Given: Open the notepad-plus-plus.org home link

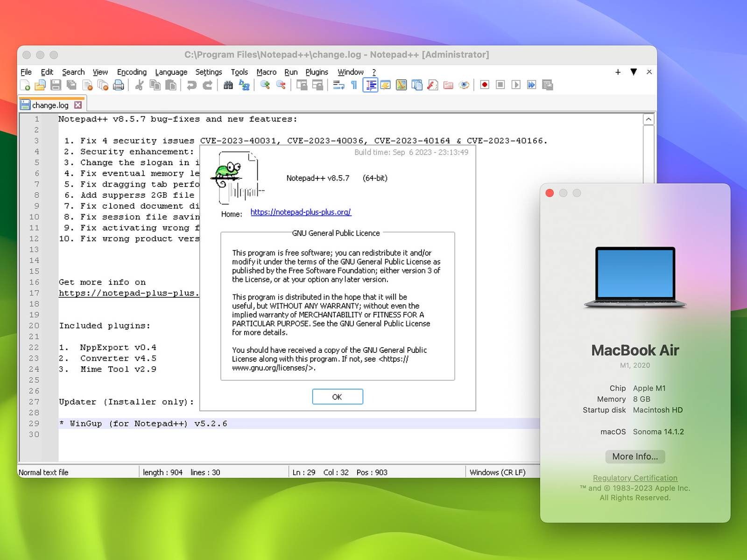Looking at the screenshot, I should [x=301, y=212].
